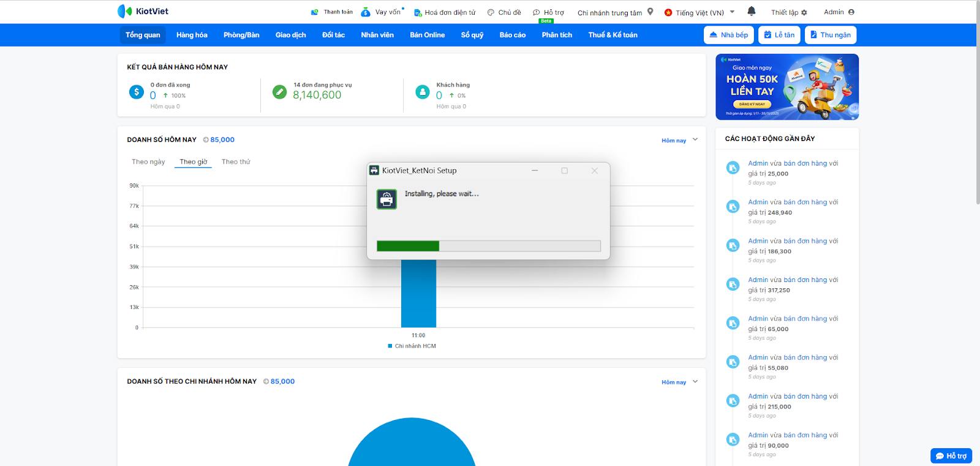Click the branch location pin icon
This screenshot has height=466, width=980.
(650, 12)
